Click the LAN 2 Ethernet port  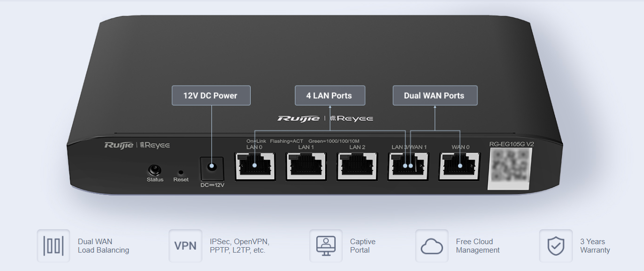[x=357, y=166]
